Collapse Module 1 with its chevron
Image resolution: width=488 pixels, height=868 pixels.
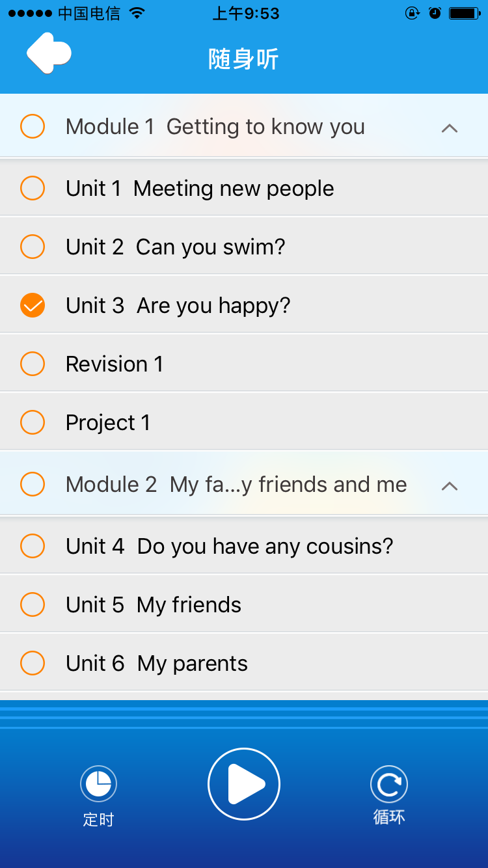(x=450, y=128)
